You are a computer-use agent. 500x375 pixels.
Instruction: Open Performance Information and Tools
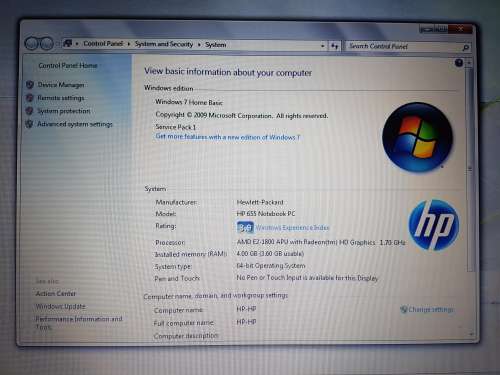(x=79, y=323)
